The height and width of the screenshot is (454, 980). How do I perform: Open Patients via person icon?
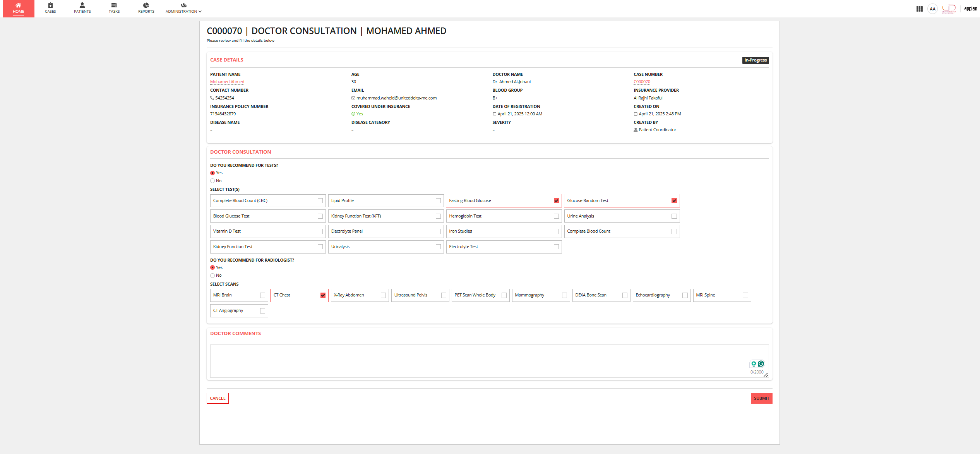click(82, 5)
